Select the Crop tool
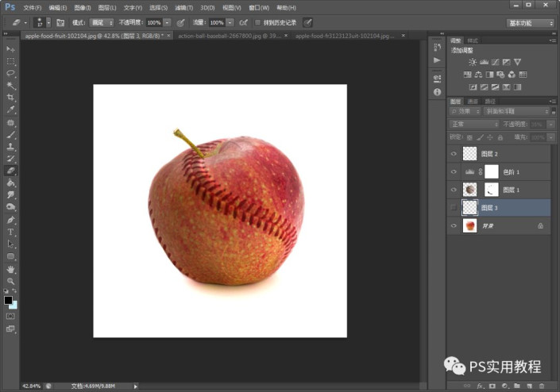The height and width of the screenshot is (392, 560). [10, 98]
